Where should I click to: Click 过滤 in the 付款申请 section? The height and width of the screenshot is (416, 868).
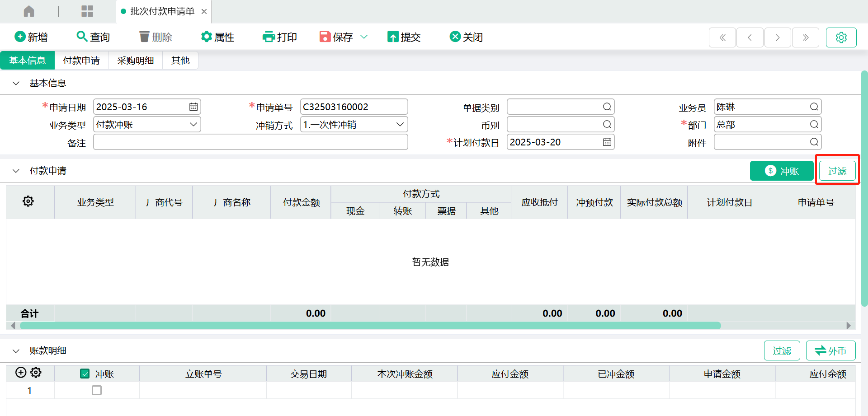point(837,171)
